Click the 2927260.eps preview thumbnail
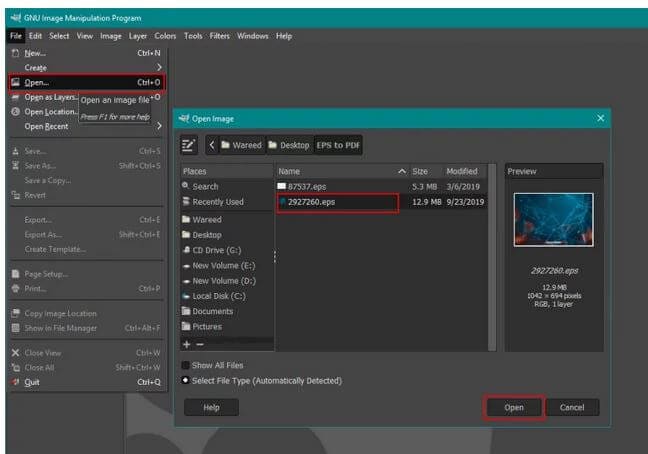The height and width of the screenshot is (454, 648). coord(553,220)
